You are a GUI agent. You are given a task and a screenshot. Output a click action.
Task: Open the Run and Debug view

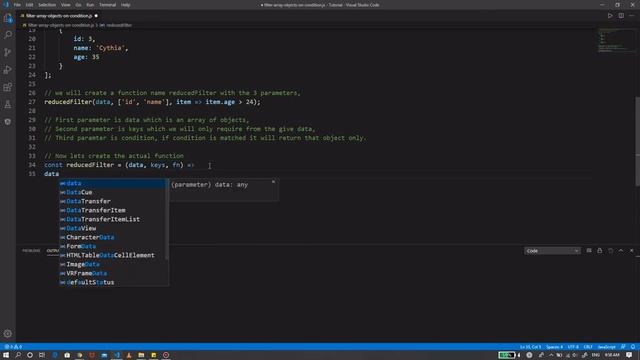point(8,70)
